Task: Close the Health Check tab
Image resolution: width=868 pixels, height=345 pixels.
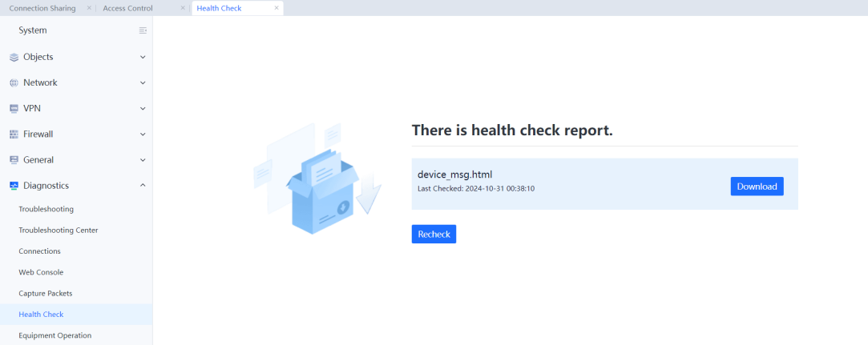Action: click(277, 8)
